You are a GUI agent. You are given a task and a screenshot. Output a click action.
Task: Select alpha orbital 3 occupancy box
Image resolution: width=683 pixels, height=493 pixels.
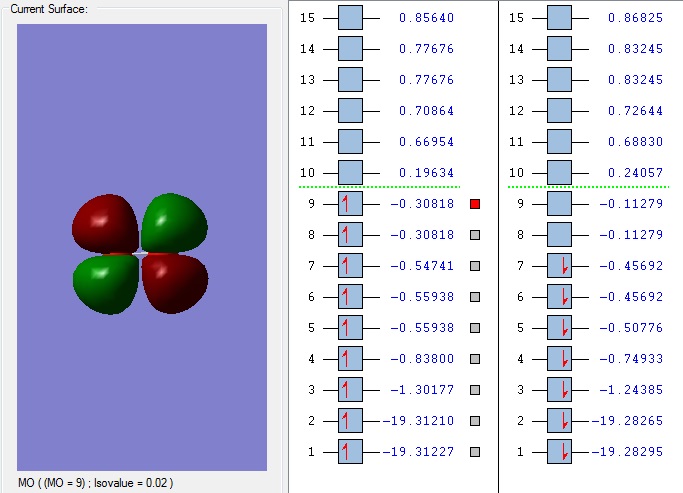click(x=350, y=390)
